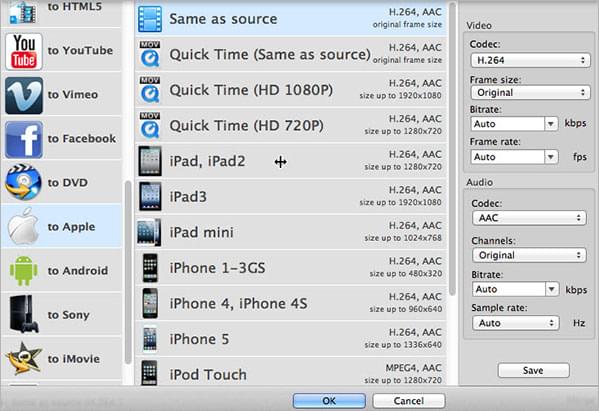Click the OK button
Viewport: 599px width, 411px height.
coord(329,401)
